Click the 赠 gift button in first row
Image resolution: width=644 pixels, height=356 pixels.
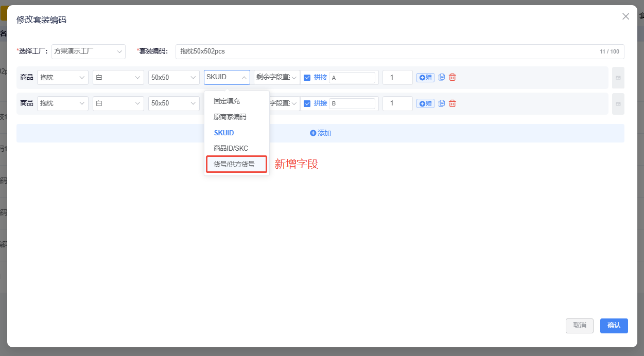425,77
